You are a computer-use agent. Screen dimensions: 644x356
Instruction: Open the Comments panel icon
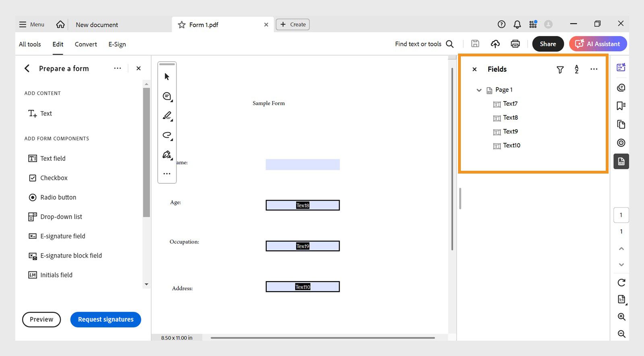click(x=621, y=87)
